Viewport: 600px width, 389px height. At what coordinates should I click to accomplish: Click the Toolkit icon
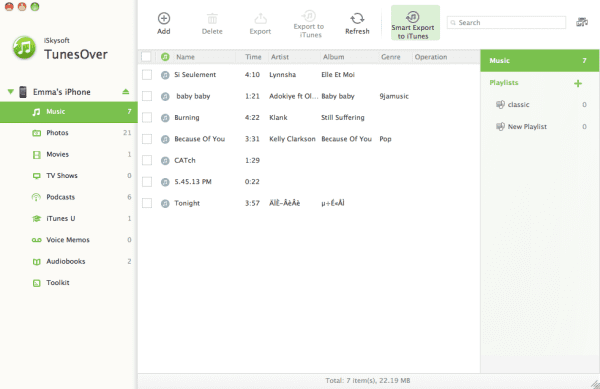(x=36, y=283)
